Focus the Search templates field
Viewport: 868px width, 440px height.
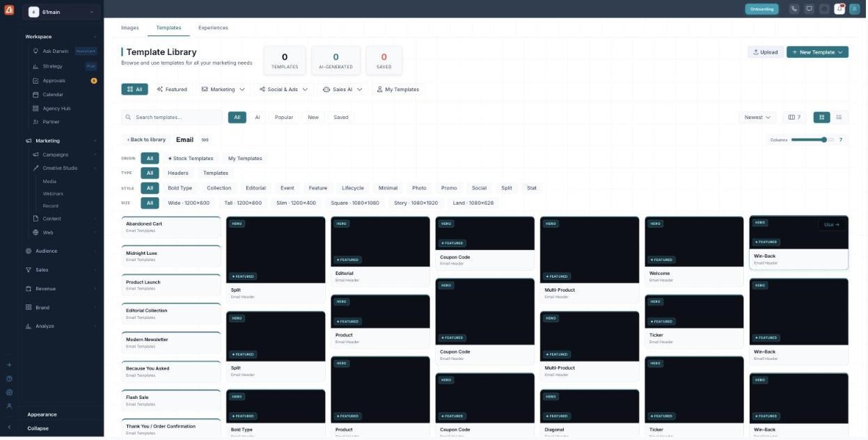tap(172, 117)
